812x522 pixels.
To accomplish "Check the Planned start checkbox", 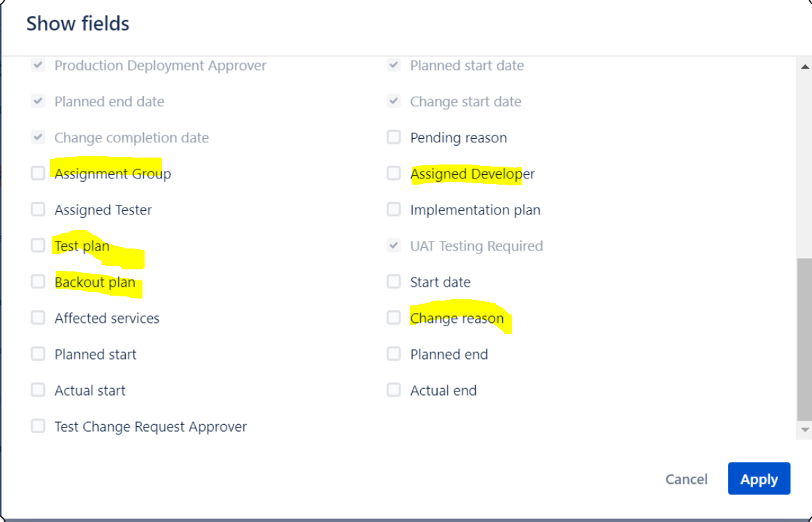I will 38,354.
